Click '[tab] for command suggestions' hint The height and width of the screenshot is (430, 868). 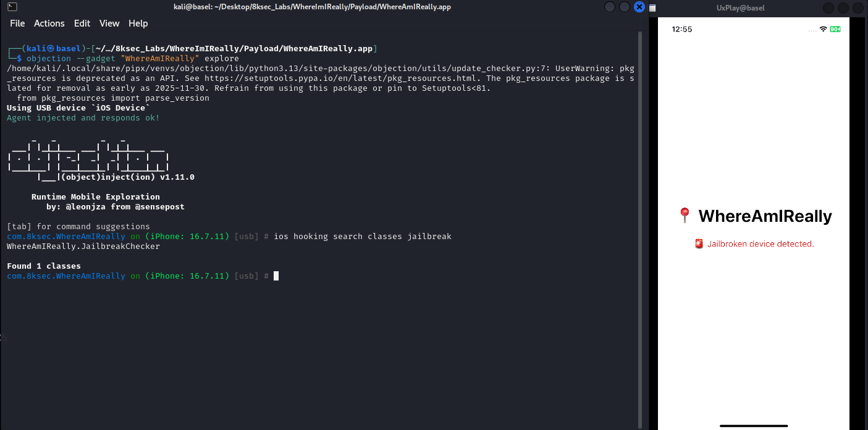pos(78,227)
